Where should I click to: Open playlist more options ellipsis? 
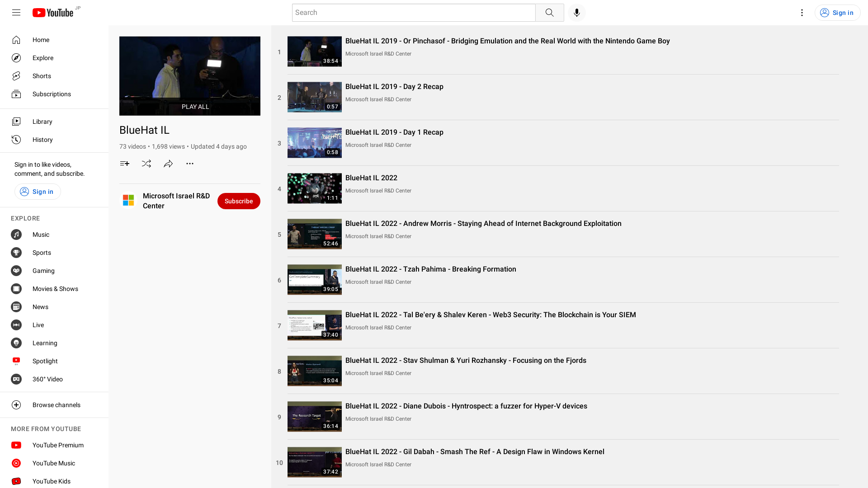[190, 164]
